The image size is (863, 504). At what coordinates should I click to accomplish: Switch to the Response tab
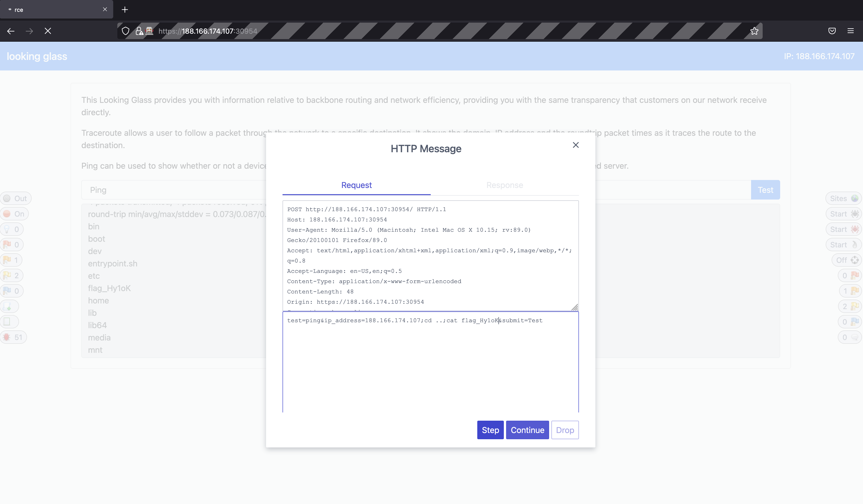click(504, 185)
